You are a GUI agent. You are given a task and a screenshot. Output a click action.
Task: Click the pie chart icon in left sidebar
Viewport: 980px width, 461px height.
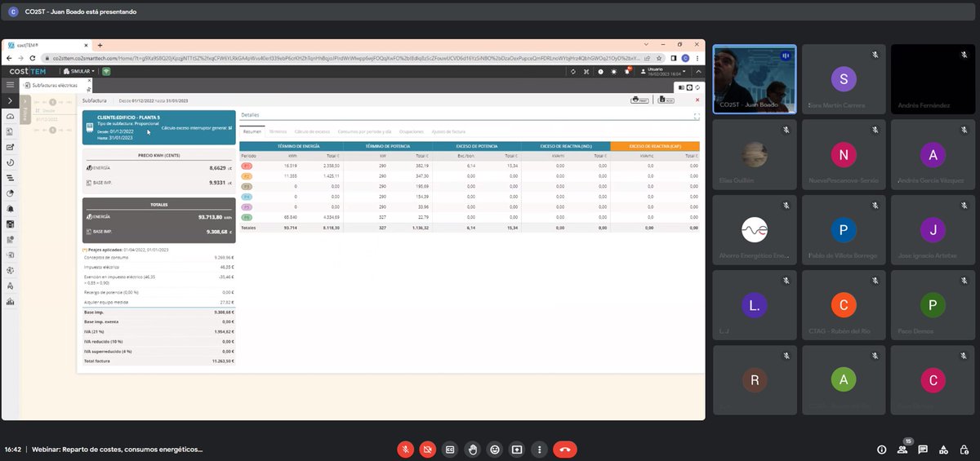coord(10,193)
